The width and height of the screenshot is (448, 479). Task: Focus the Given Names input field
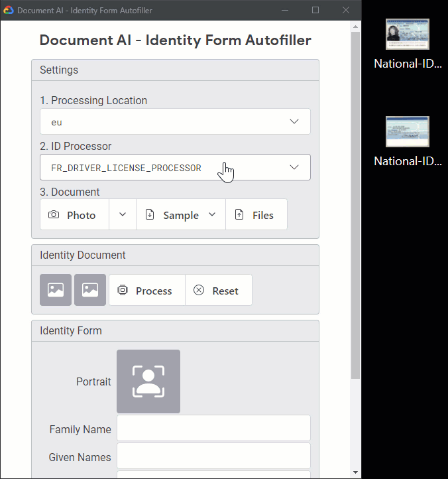pos(213,456)
